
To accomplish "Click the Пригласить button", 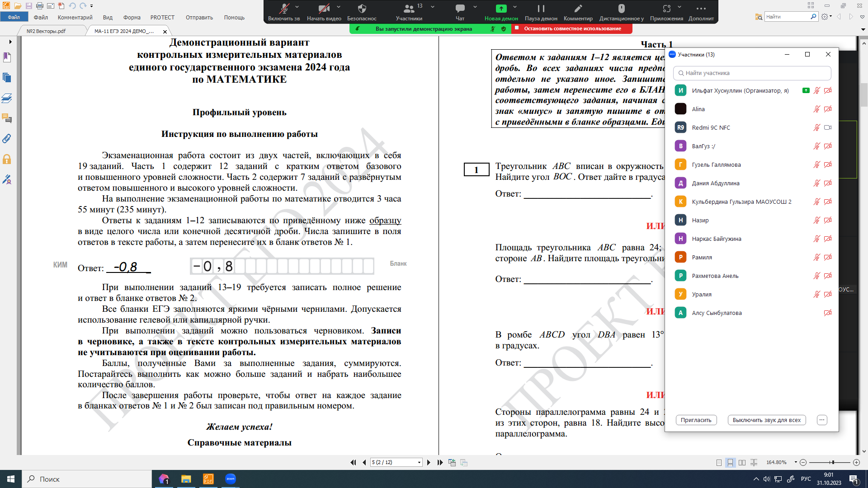I will 696,420.
